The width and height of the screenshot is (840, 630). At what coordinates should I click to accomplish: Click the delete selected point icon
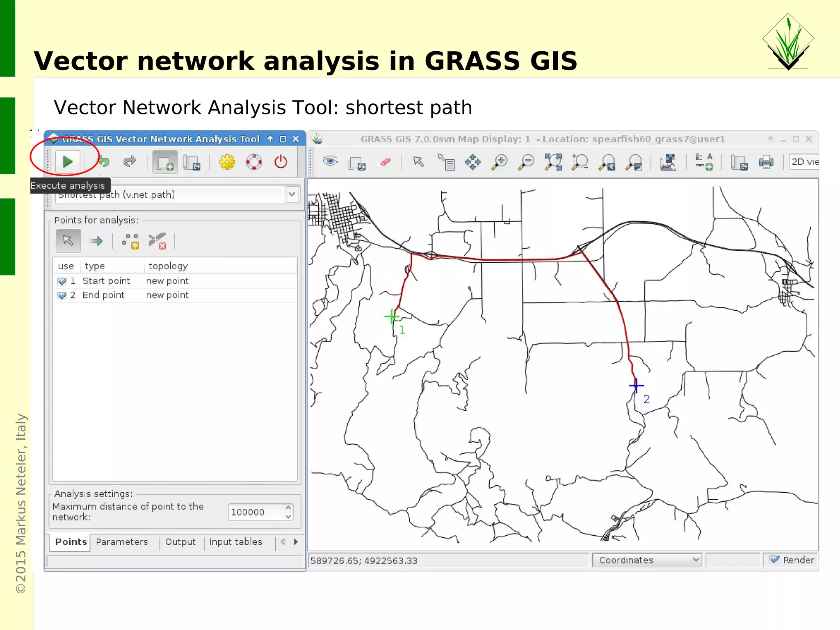(x=157, y=241)
